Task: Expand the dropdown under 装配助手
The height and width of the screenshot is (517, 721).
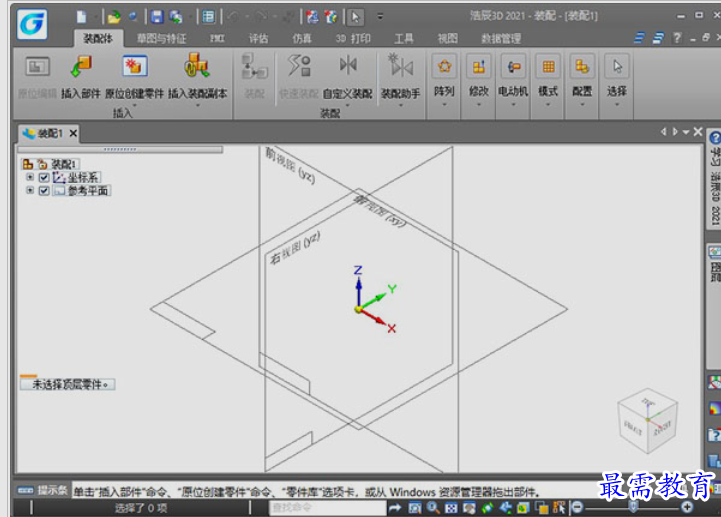Action: 401,105
